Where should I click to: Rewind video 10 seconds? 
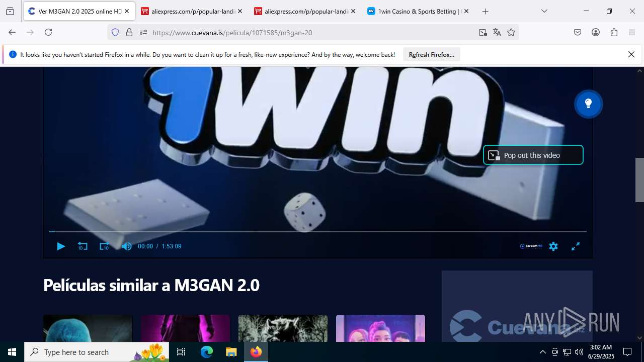[x=83, y=246]
